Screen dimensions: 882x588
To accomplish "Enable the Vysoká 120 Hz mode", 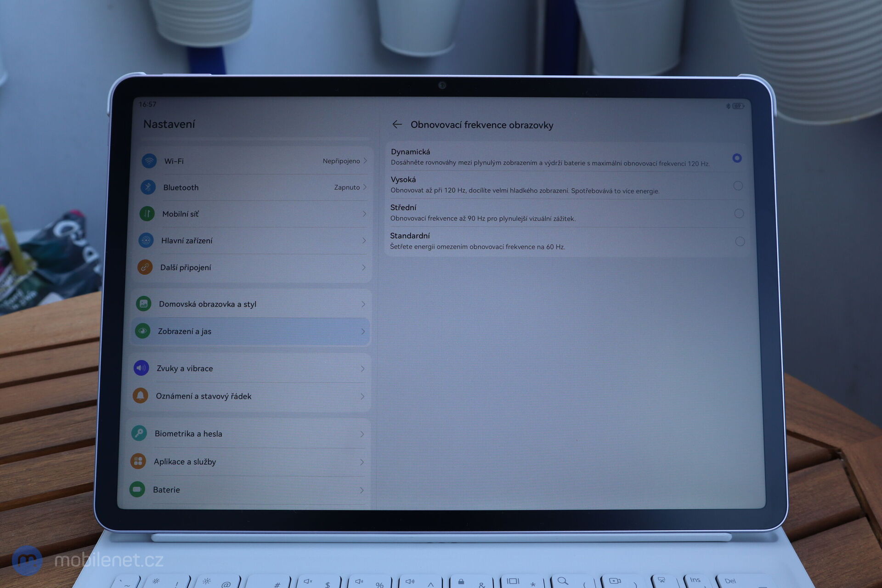I will pyautogui.click(x=738, y=186).
